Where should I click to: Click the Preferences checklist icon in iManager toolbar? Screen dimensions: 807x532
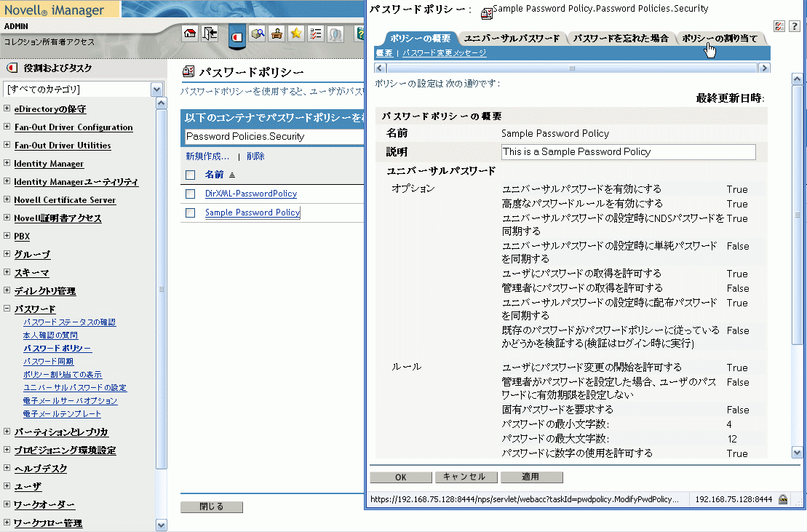click(x=316, y=34)
